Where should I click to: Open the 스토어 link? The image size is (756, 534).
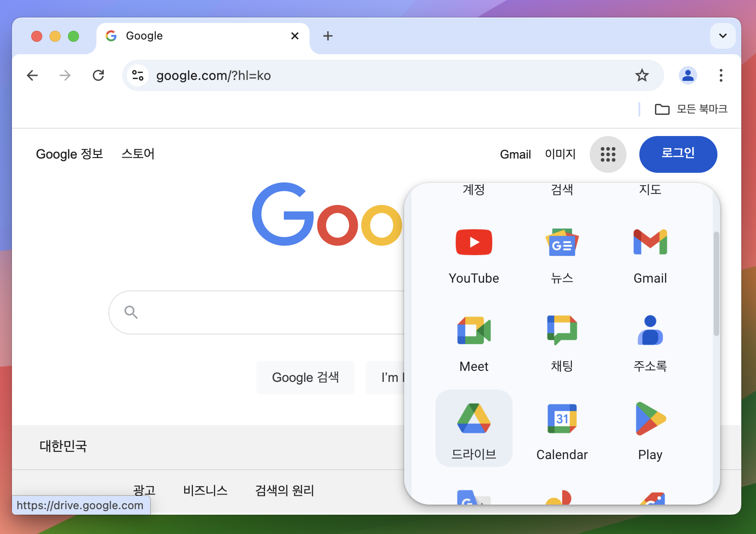click(138, 154)
